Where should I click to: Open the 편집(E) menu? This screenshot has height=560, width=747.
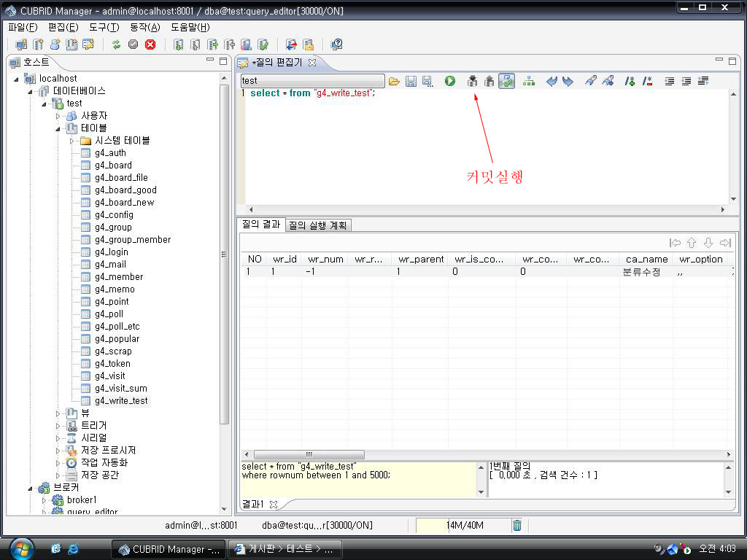point(63,27)
